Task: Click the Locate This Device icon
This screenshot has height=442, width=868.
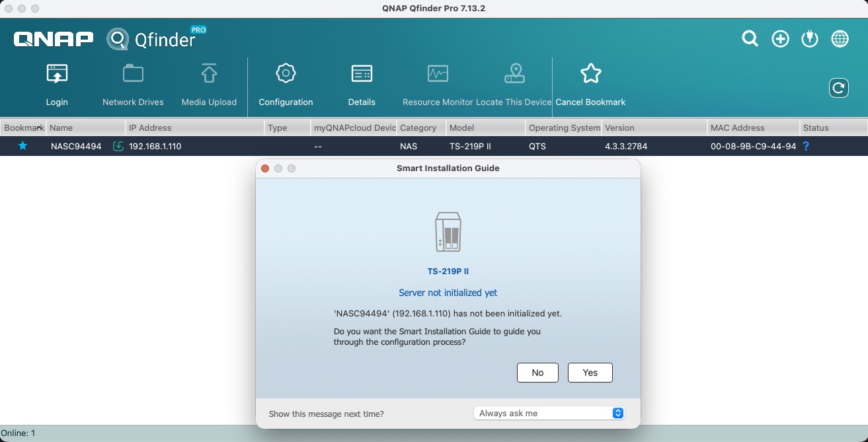Action: tap(514, 74)
